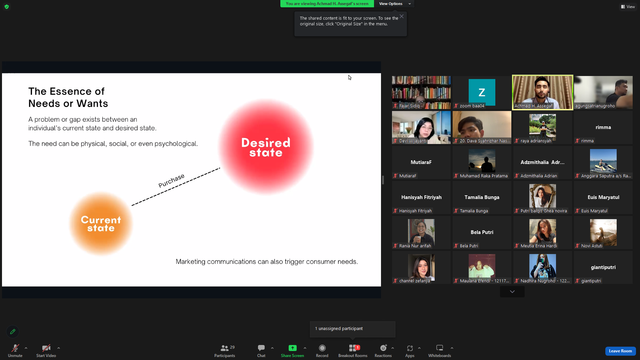Click muted mic icon on giantiputri's tile
640x360 pixels.
[x=577, y=281]
